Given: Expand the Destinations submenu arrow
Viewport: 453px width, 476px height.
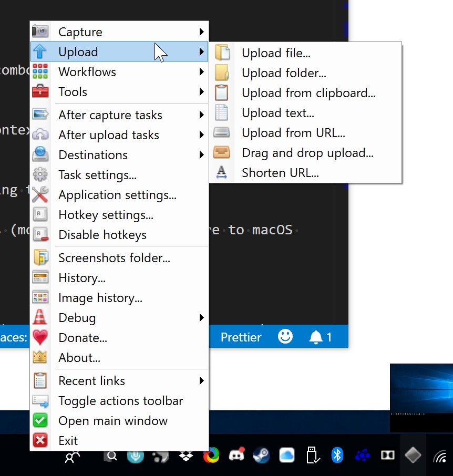Looking at the screenshot, I should [201, 155].
